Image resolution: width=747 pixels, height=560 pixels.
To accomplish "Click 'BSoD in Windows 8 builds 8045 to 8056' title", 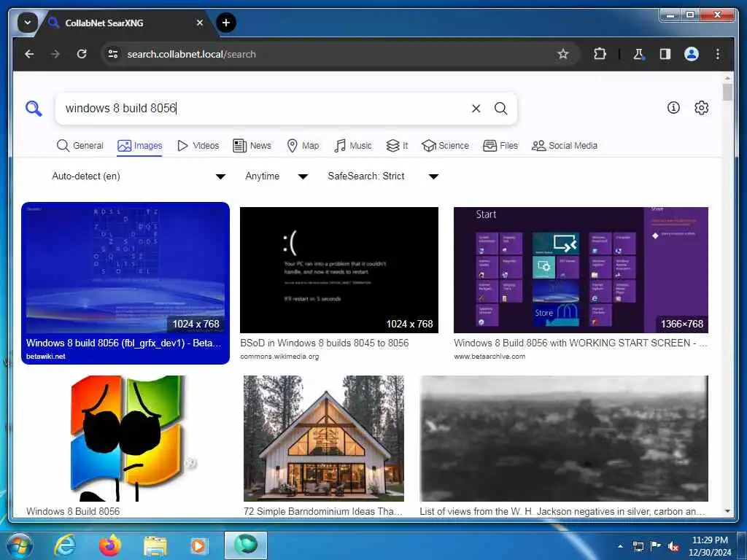I will point(325,343).
